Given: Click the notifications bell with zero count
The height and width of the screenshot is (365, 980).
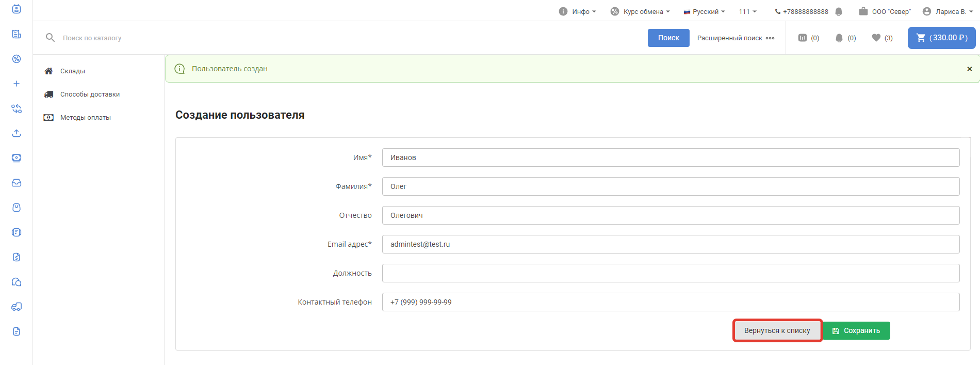Looking at the screenshot, I should pyautogui.click(x=839, y=38).
